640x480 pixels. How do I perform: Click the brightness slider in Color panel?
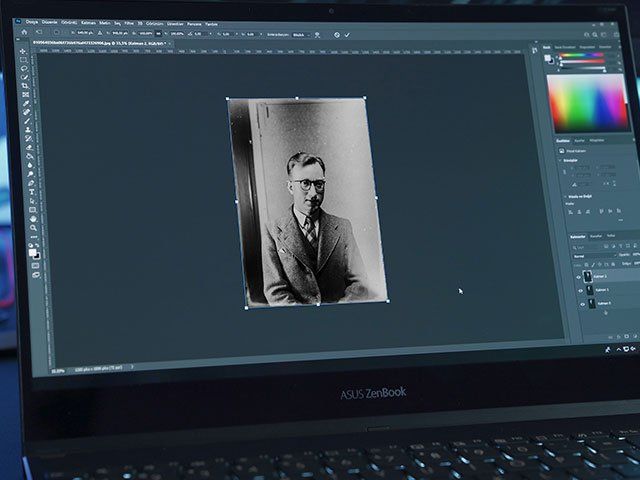point(582,68)
